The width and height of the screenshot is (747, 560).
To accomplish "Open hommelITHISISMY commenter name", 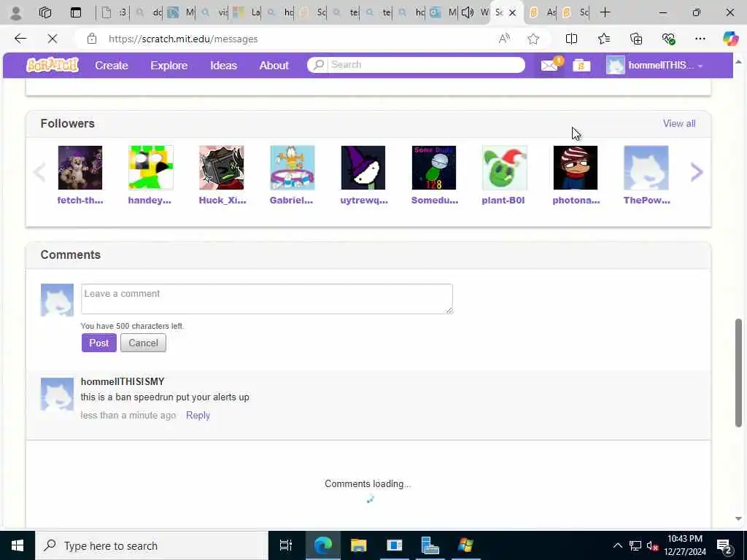I will tap(123, 381).
